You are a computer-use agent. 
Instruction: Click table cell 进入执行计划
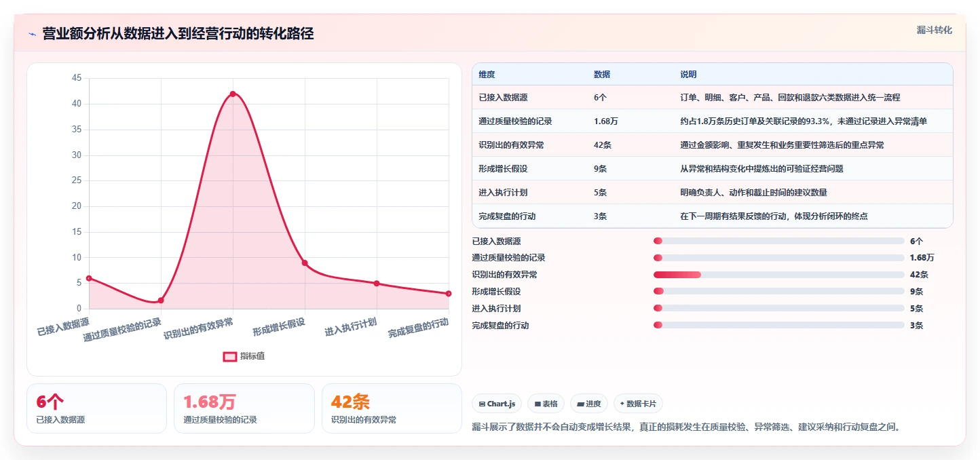coord(503,193)
